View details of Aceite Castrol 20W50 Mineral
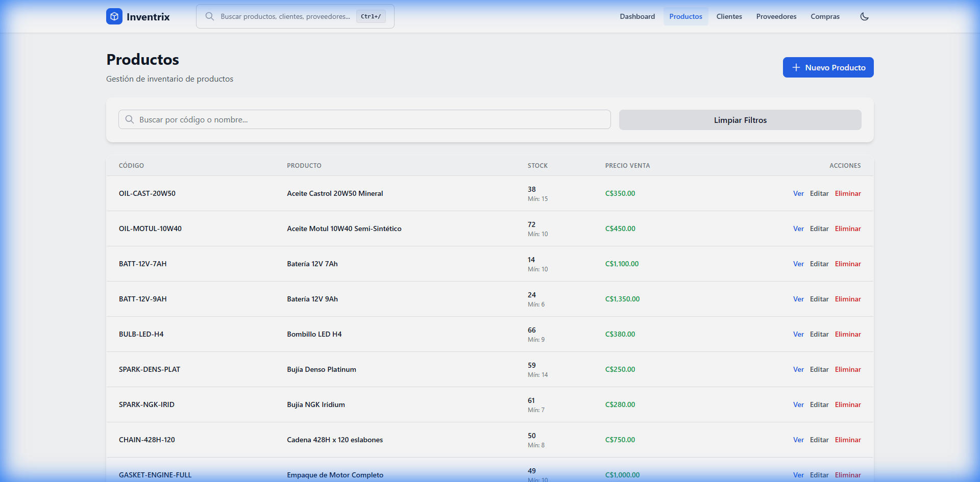980x482 pixels. click(798, 193)
